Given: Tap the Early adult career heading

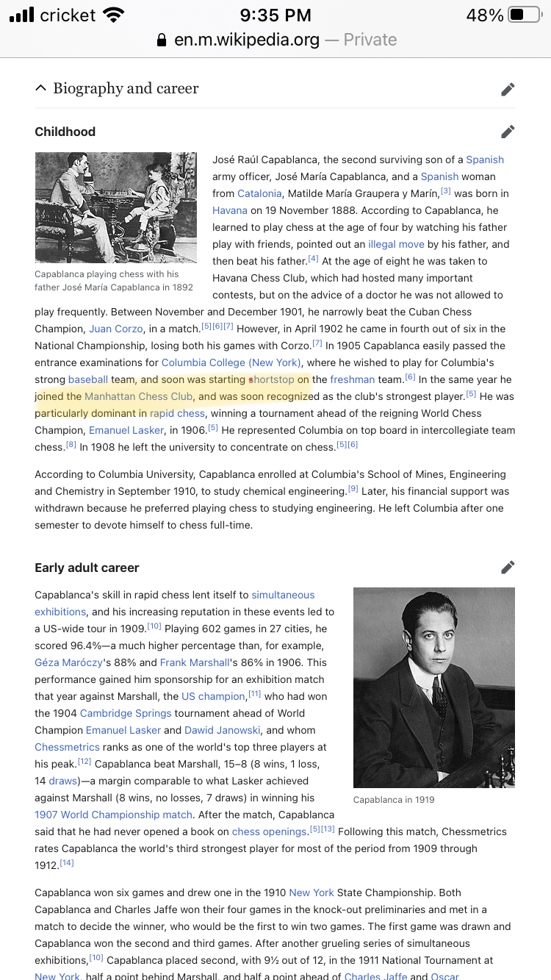Looking at the screenshot, I should pos(87,568).
